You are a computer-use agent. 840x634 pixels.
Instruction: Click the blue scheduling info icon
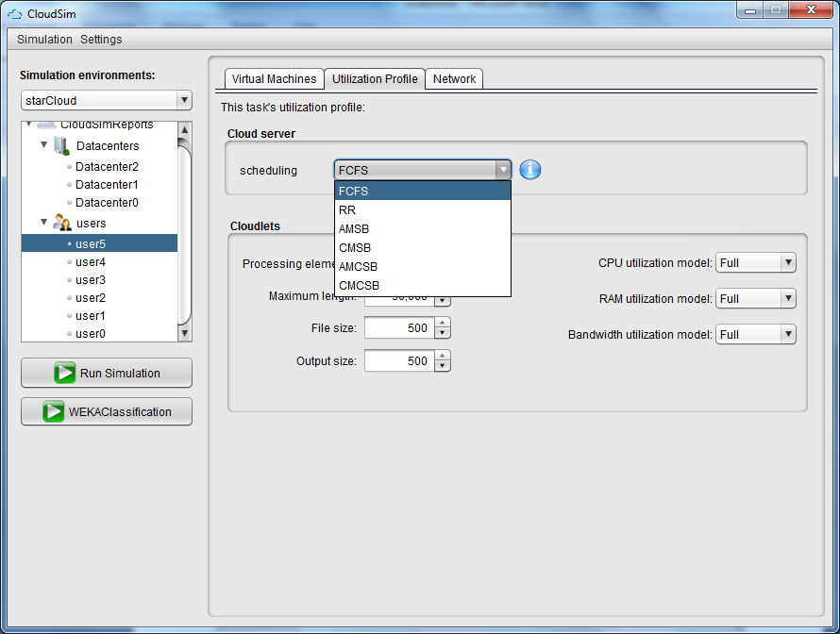pyautogui.click(x=529, y=170)
